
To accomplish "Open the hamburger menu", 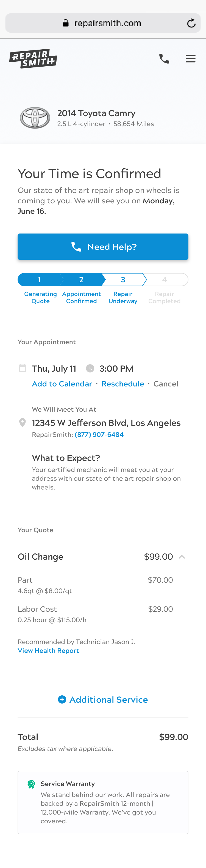I will [x=190, y=59].
